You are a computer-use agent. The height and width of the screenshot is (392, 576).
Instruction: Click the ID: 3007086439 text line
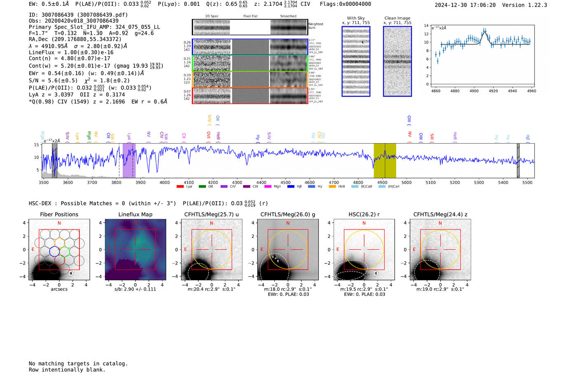[78, 15]
